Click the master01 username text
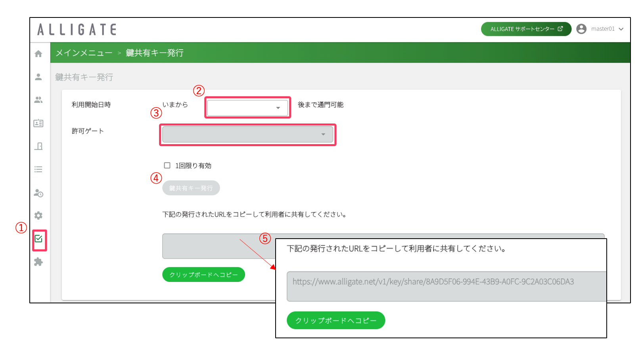This screenshot has width=644, height=351. (603, 29)
